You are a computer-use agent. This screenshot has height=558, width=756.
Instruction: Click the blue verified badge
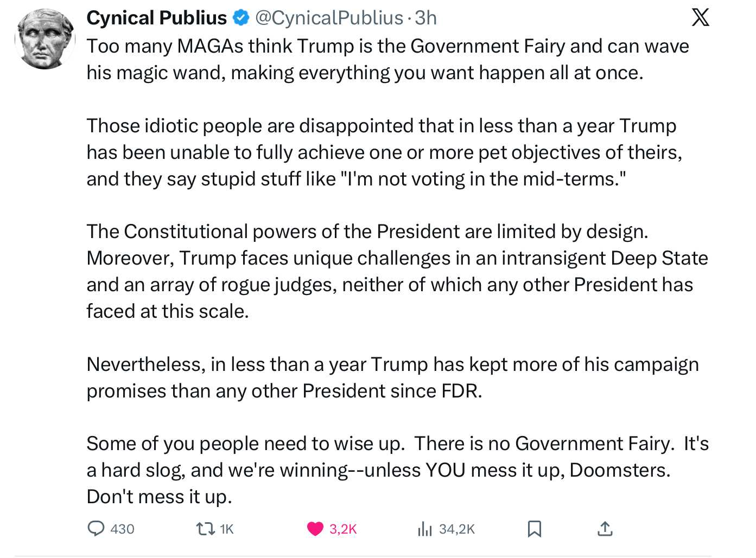tap(240, 18)
